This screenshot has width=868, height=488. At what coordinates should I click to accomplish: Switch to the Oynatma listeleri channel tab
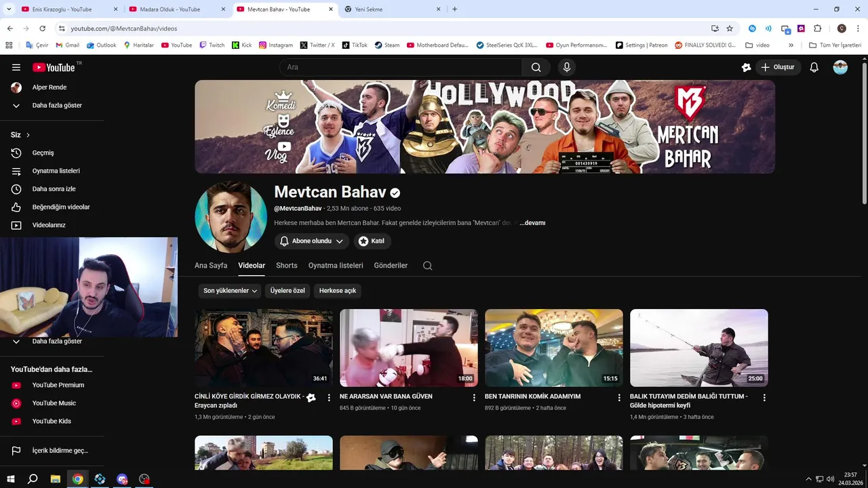pyautogui.click(x=336, y=266)
